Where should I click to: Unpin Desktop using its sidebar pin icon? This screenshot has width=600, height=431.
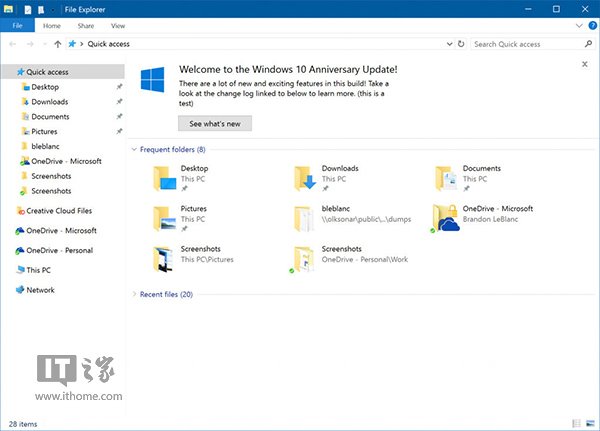coord(119,87)
